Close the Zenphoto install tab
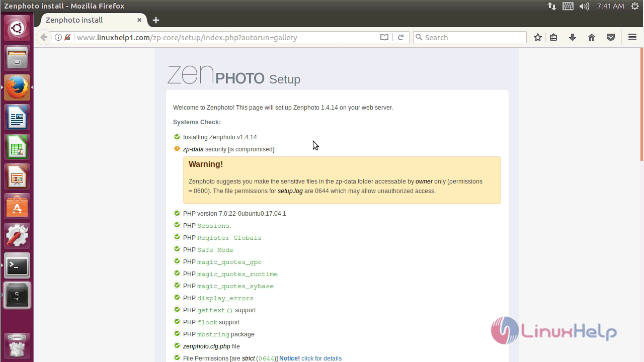 (139, 20)
